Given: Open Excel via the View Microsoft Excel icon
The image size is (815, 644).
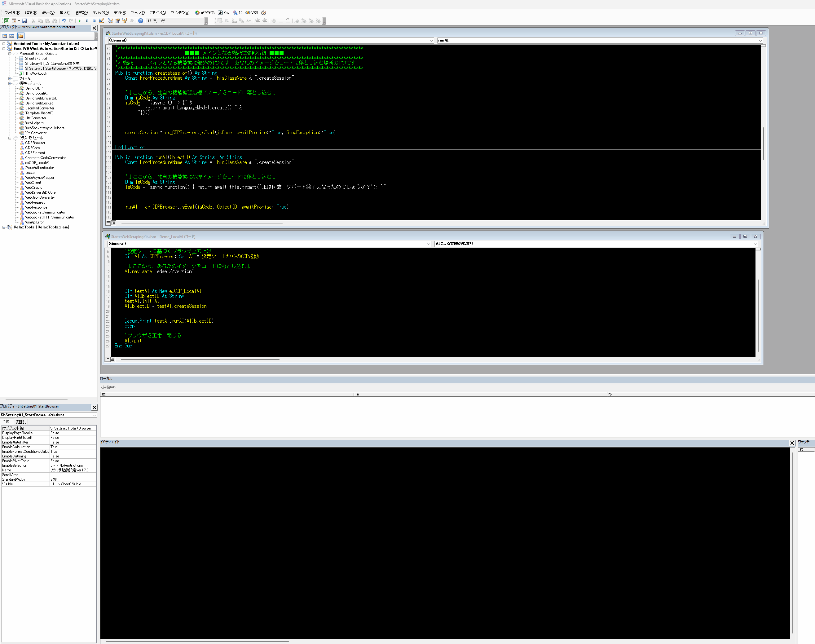Looking at the screenshot, I should [7, 21].
